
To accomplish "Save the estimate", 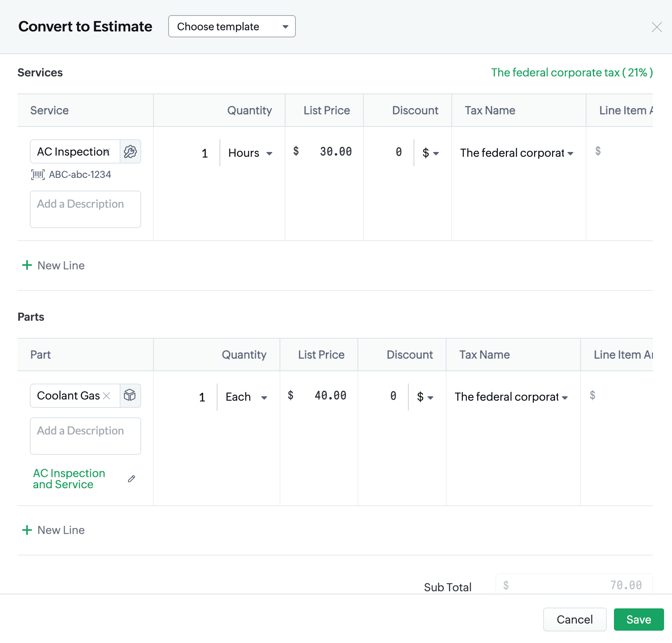I will point(638,620).
